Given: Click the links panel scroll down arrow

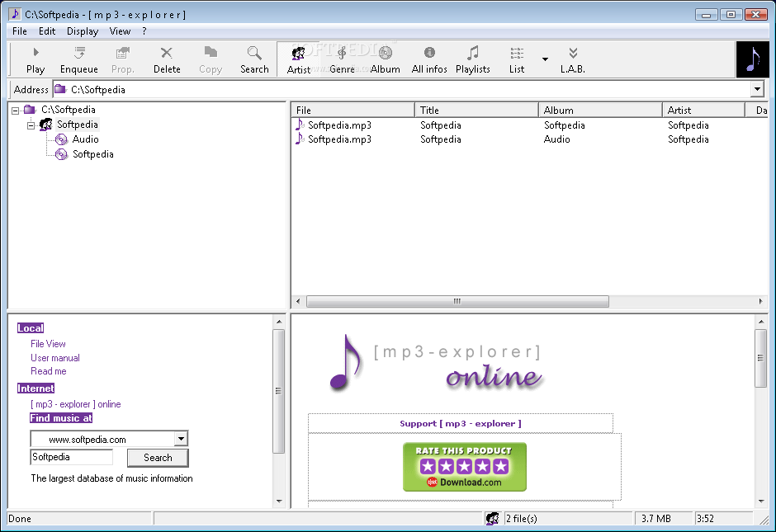Looking at the screenshot, I should click(279, 501).
